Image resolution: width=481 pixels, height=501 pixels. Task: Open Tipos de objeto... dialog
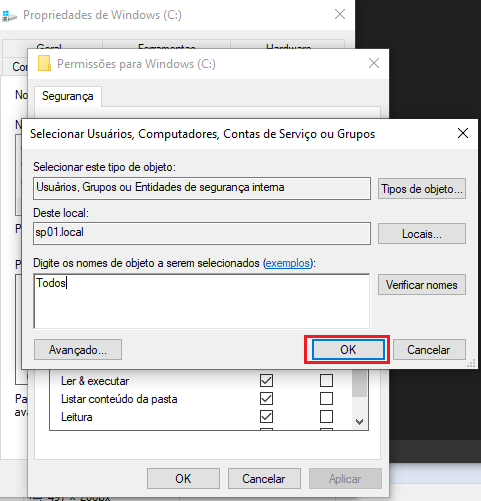coord(422,189)
